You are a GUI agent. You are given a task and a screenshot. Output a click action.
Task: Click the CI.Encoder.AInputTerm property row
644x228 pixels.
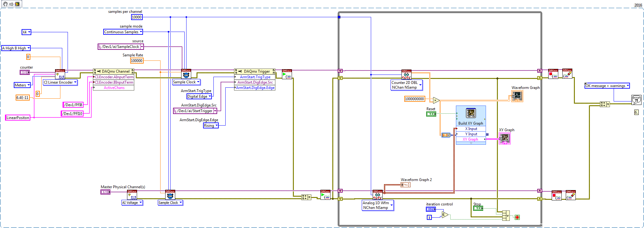(x=114, y=77)
